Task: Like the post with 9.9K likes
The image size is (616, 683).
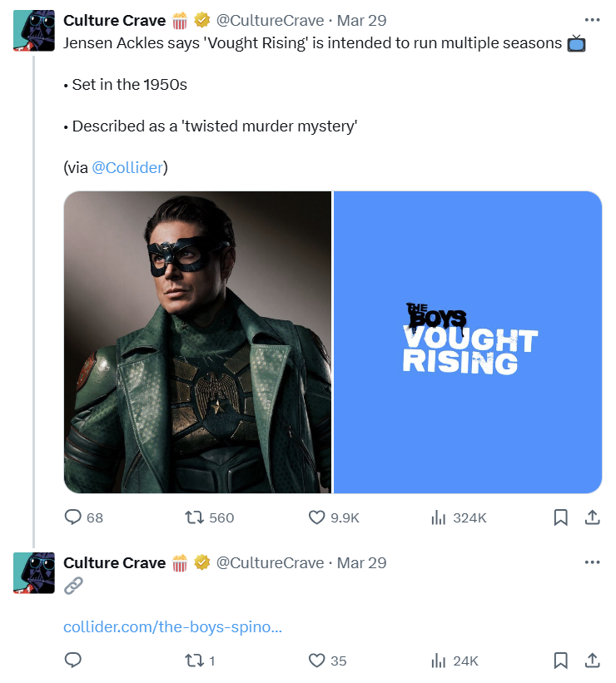Action: tap(316, 517)
